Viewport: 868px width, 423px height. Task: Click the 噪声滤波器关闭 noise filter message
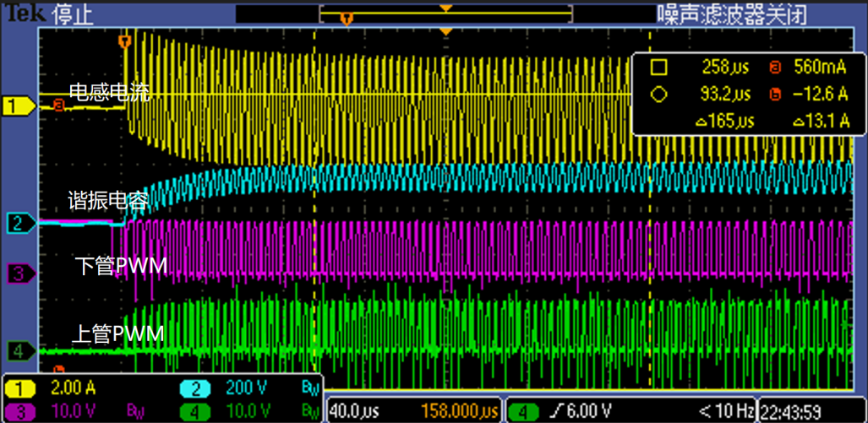click(x=732, y=14)
